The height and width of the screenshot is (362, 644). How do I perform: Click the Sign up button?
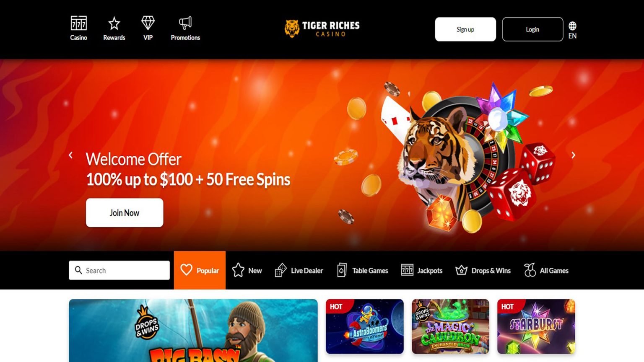pyautogui.click(x=465, y=29)
